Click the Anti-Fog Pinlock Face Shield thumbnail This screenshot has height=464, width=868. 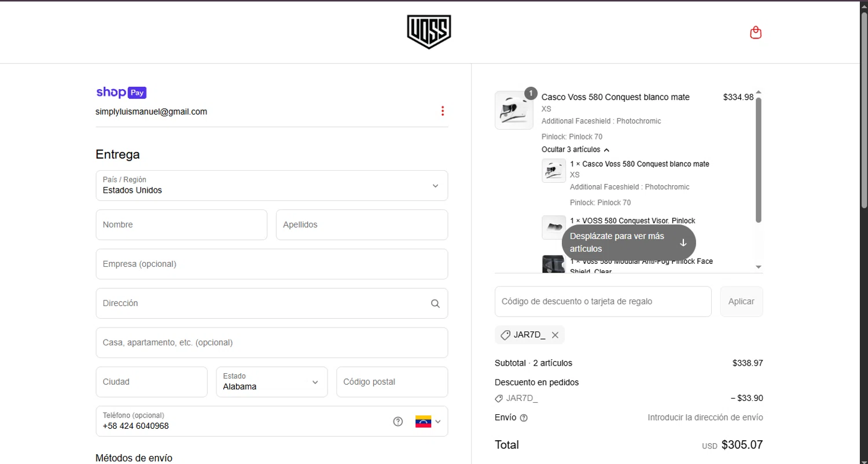click(554, 263)
